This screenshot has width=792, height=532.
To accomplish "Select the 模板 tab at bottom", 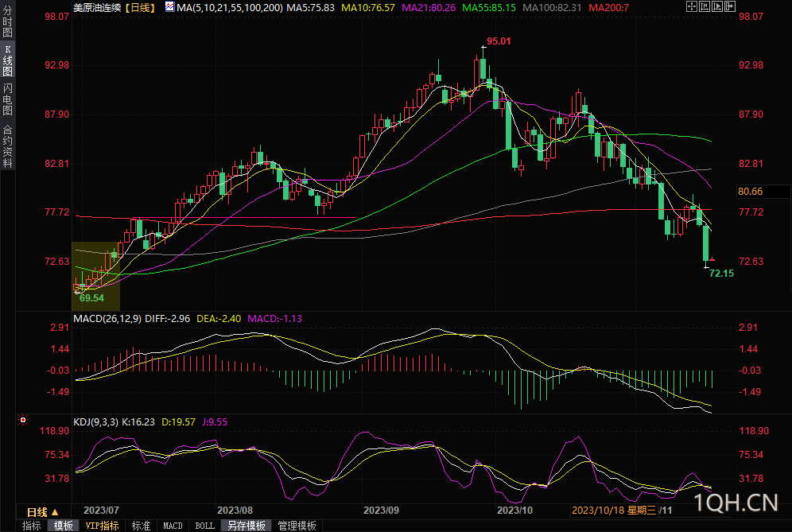I will 63,526.
